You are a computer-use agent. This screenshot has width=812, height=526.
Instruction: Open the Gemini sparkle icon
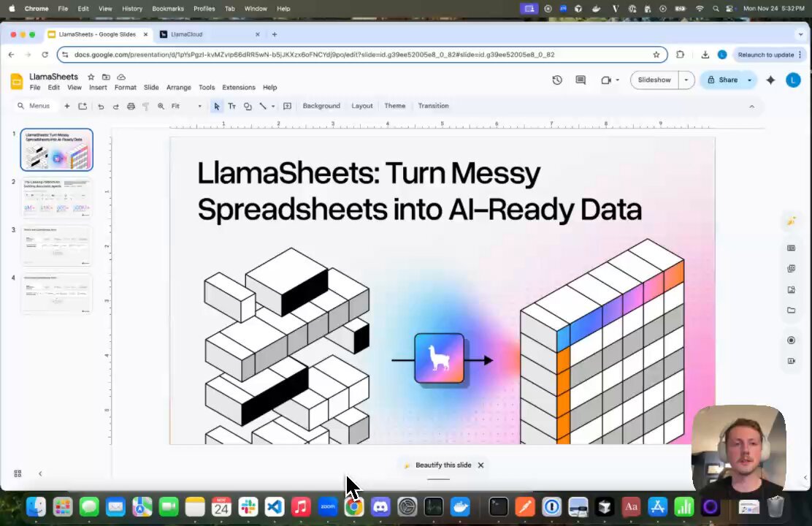pos(770,80)
